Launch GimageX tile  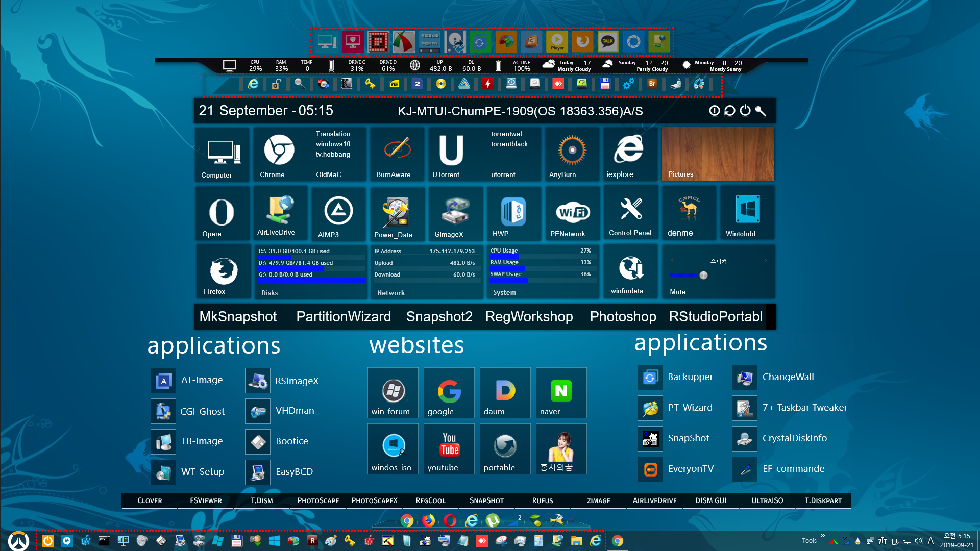[455, 214]
